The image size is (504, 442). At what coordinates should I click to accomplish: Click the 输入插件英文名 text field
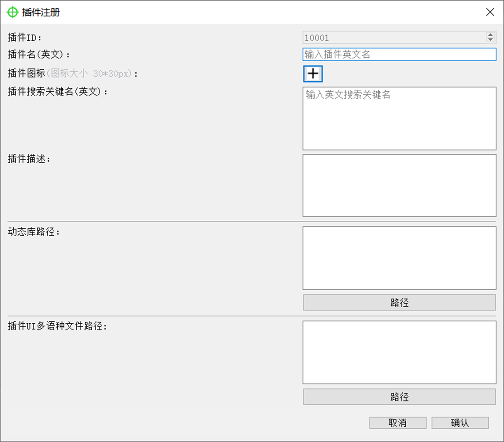point(400,54)
